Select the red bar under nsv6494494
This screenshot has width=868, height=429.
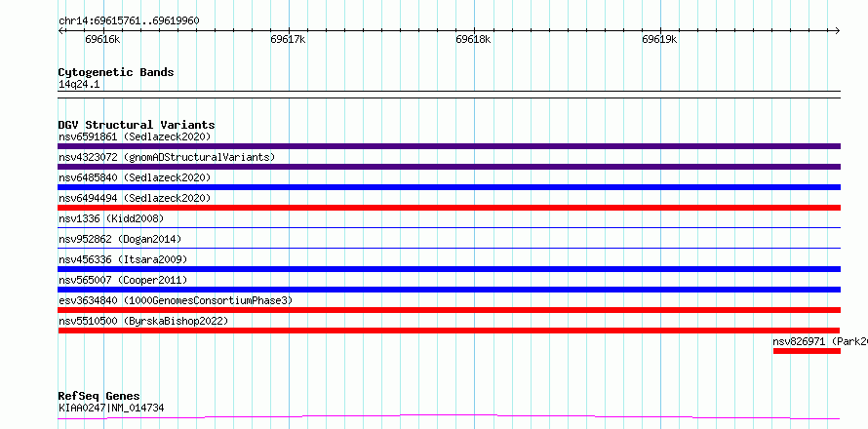(x=449, y=208)
